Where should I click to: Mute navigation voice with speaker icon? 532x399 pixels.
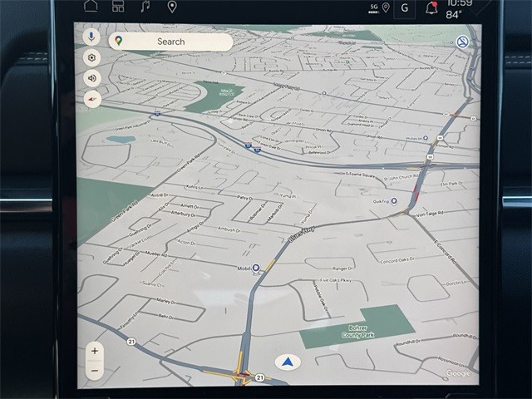[91, 77]
